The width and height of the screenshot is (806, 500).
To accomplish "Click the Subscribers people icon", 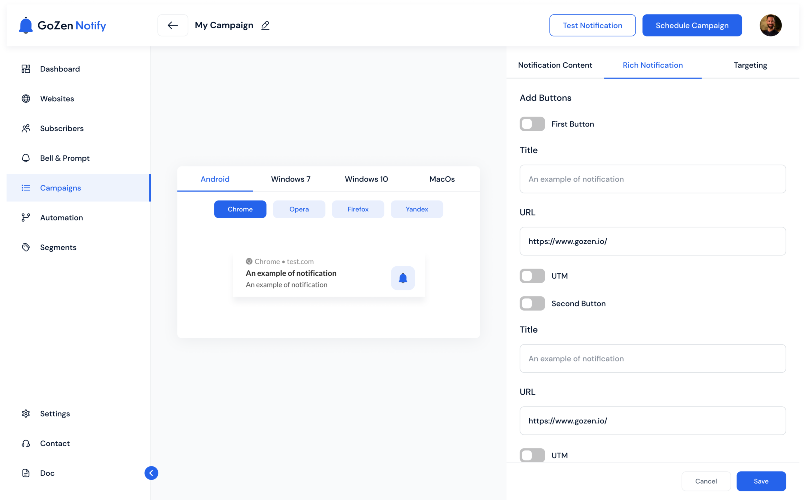I will coord(26,128).
